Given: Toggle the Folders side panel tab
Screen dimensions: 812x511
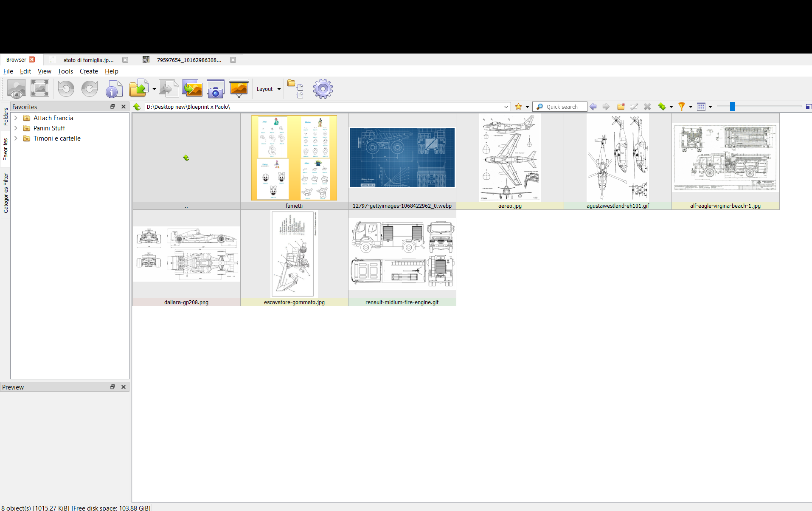Looking at the screenshot, I should pyautogui.click(x=6, y=117).
